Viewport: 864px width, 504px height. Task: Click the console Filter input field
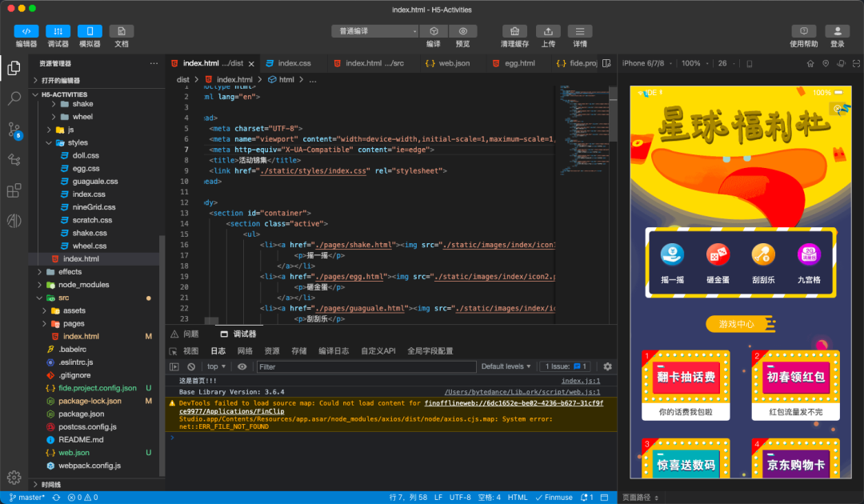[x=366, y=366]
